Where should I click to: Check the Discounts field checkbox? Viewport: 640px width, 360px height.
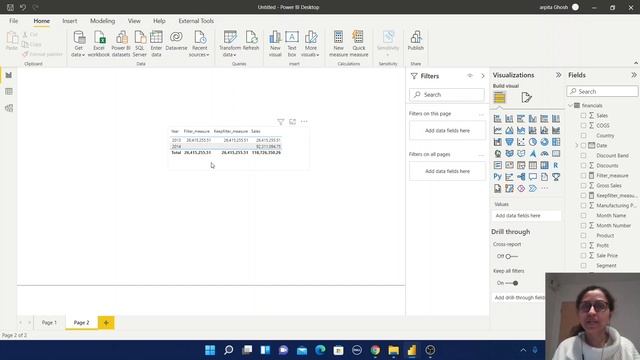pyautogui.click(x=583, y=166)
